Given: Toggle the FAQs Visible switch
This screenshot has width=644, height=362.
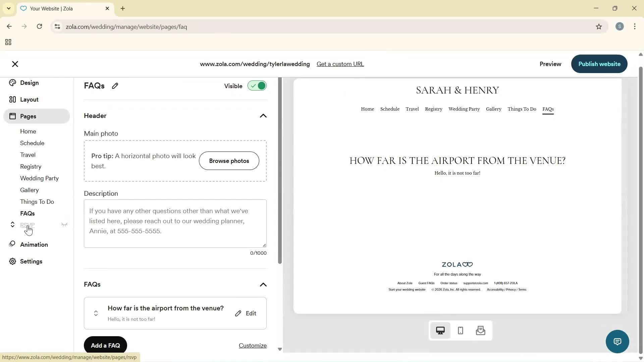Looking at the screenshot, I should pyautogui.click(x=257, y=86).
